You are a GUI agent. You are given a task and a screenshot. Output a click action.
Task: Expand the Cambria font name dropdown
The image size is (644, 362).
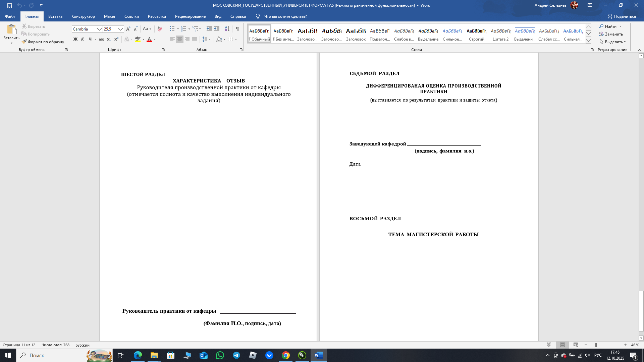[99, 29]
